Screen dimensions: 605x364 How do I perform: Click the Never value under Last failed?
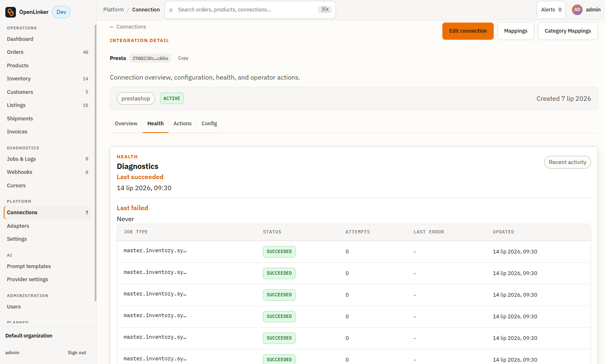125,219
